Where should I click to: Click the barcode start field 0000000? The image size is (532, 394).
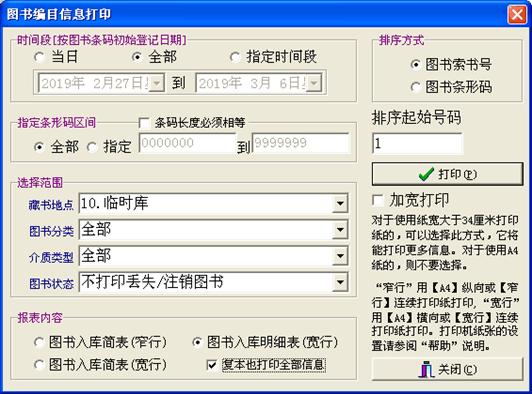187,143
